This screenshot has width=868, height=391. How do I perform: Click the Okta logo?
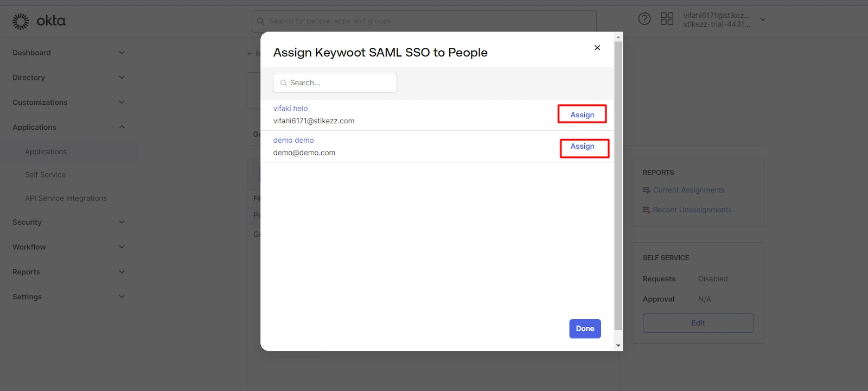click(x=39, y=21)
